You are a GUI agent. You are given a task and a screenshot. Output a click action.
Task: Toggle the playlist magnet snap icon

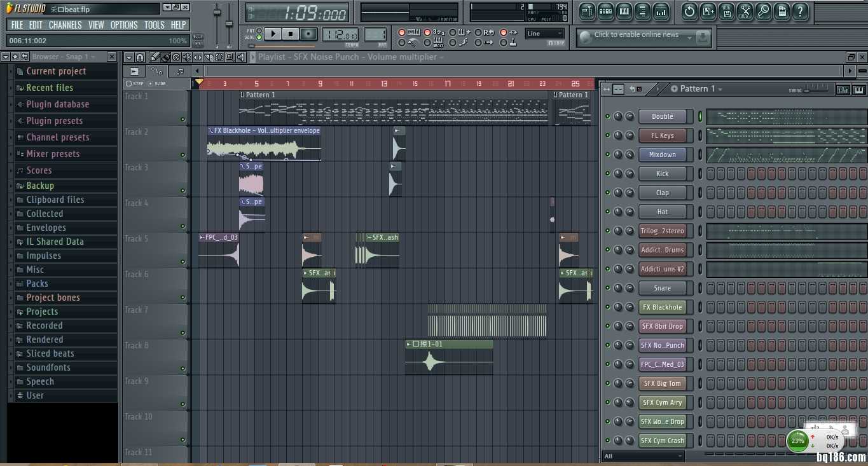click(139, 57)
